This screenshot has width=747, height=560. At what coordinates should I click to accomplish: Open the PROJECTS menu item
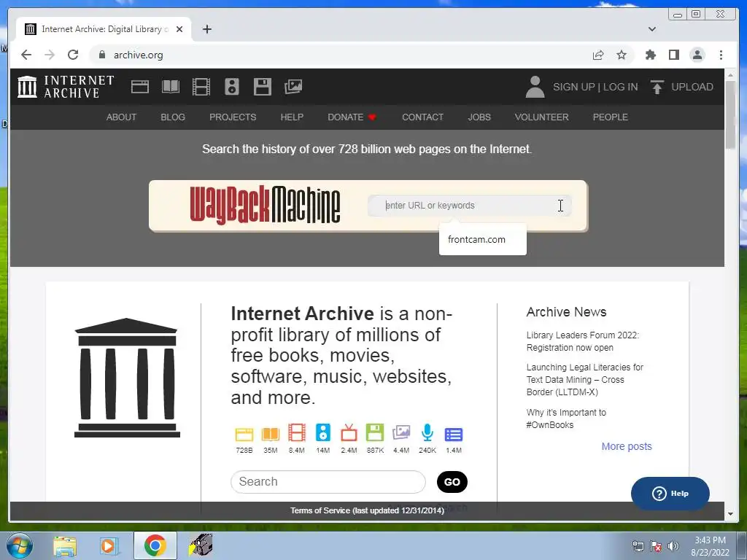coord(233,117)
